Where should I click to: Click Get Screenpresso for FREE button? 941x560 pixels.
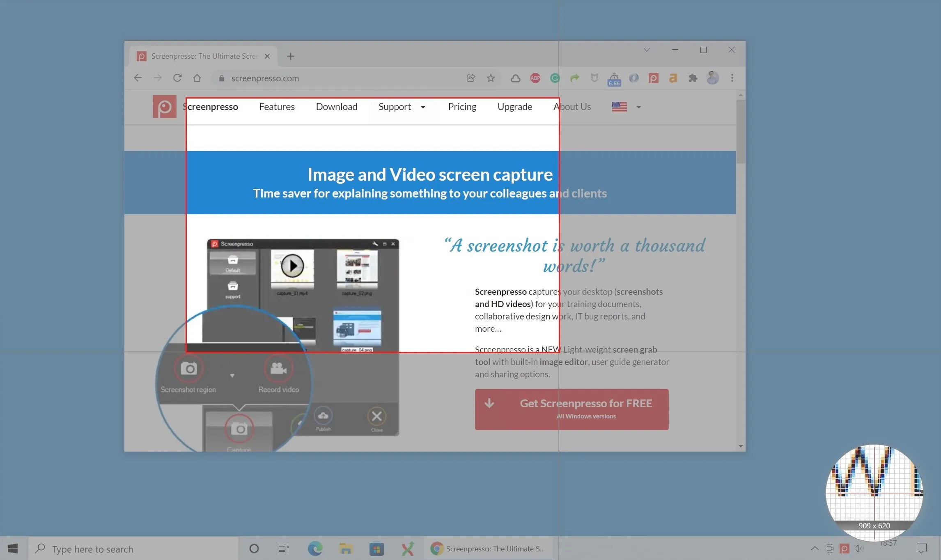point(571,409)
